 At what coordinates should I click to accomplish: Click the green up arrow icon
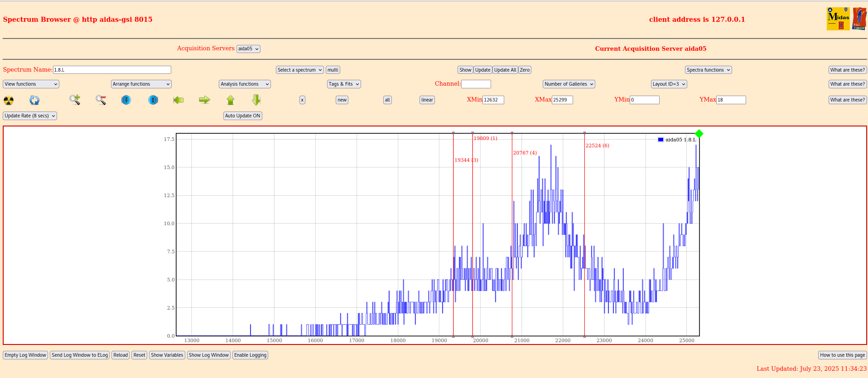click(231, 100)
